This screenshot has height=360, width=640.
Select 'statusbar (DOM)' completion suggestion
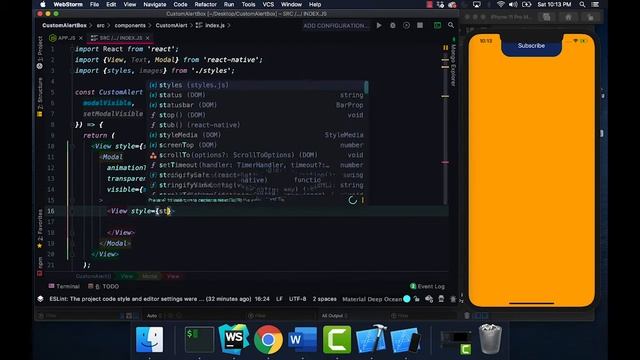(x=256, y=105)
